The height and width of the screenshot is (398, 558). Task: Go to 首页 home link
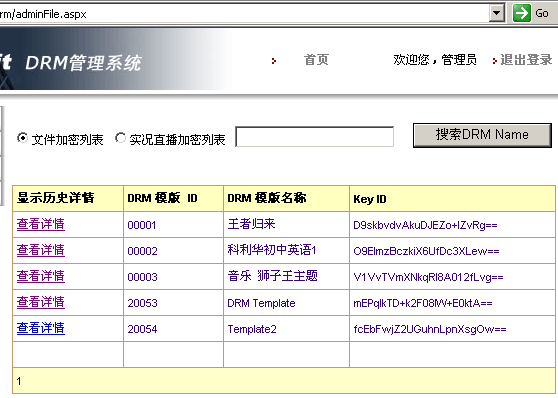316,60
